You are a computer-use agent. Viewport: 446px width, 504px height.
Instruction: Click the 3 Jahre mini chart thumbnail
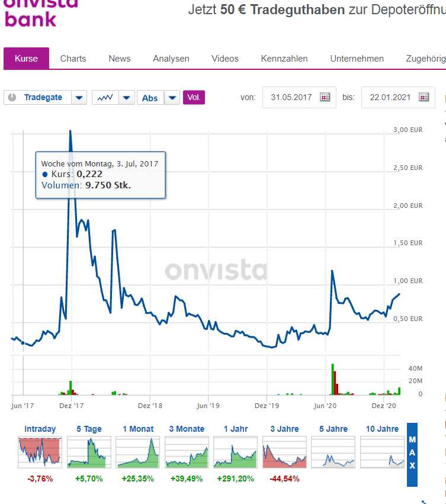[284, 452]
